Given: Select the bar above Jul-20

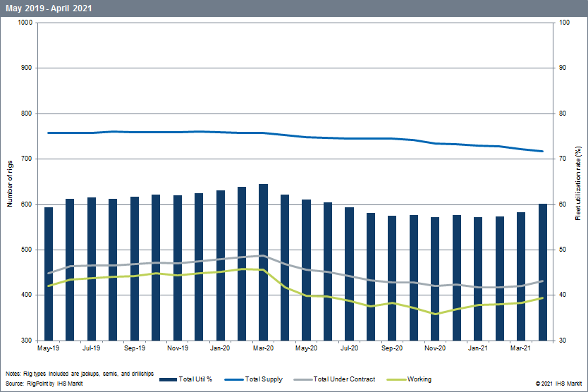Looking at the screenshot, I should tap(350, 274).
